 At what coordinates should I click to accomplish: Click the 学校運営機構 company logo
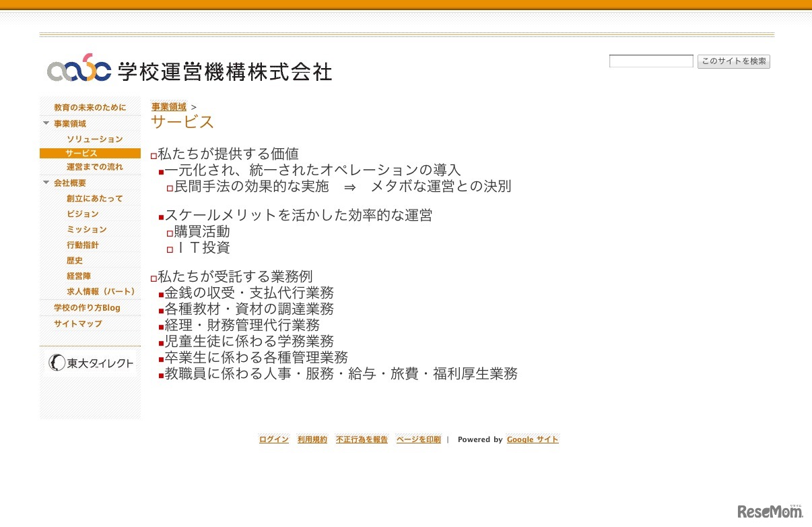[189, 70]
